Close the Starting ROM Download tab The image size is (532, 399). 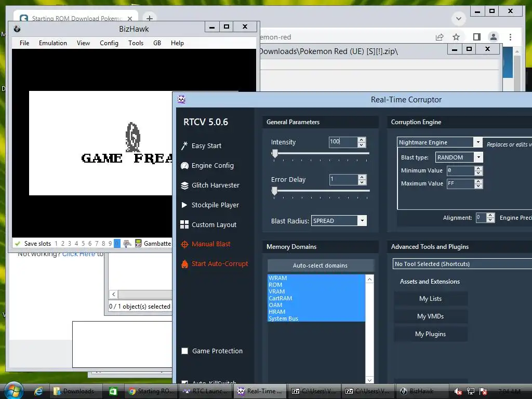tap(129, 18)
